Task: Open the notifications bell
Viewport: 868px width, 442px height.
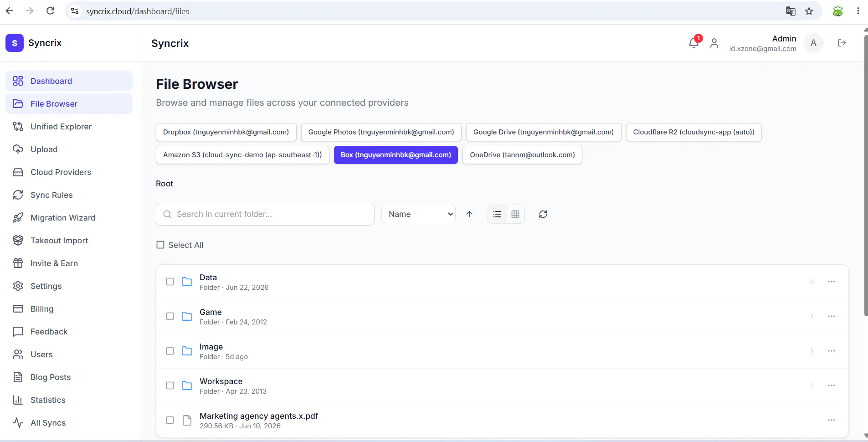Action: pyautogui.click(x=693, y=43)
